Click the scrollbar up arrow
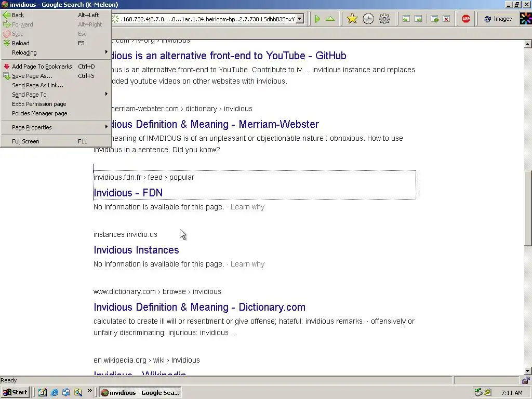 tap(528, 44)
